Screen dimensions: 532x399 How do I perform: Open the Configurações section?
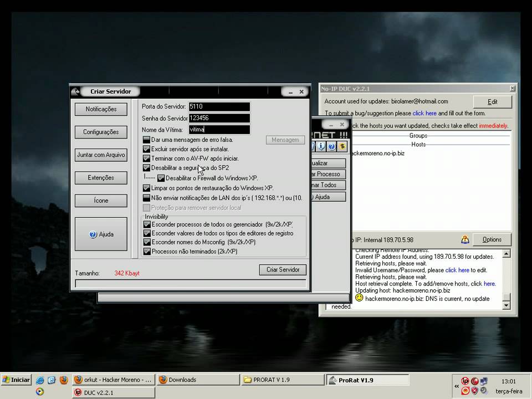(x=101, y=132)
